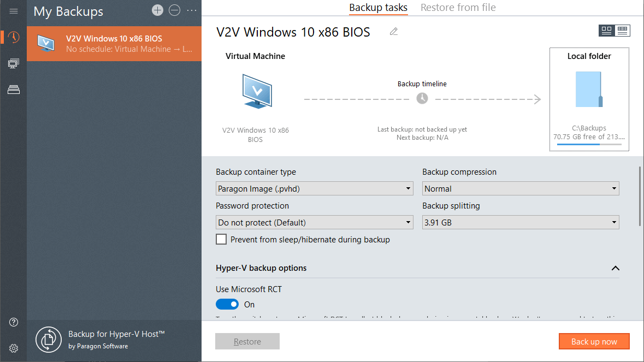Remove a backup using the minus icon

click(x=174, y=10)
